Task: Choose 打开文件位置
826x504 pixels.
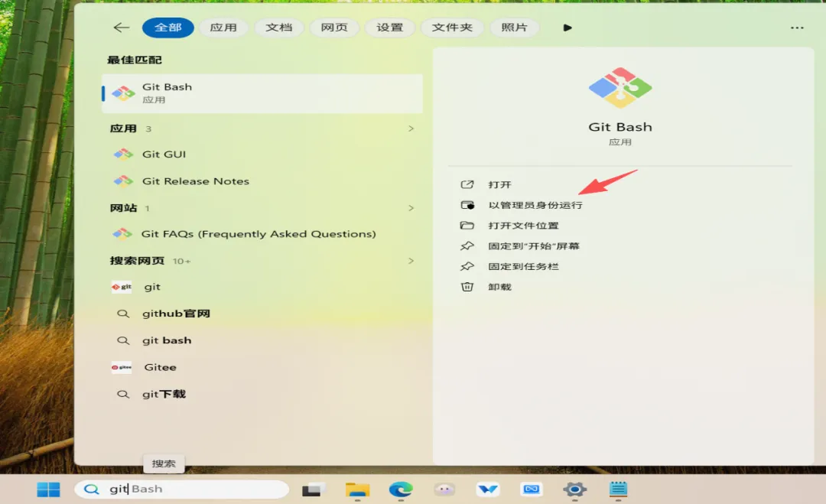Action: [x=523, y=226]
